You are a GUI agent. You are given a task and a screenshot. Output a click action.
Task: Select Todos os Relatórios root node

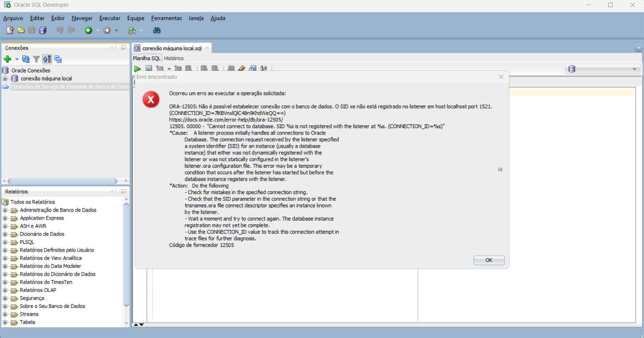point(33,202)
